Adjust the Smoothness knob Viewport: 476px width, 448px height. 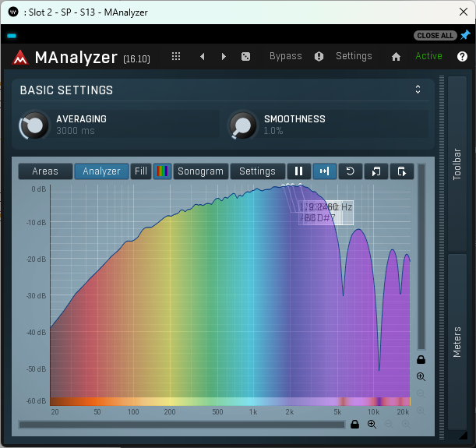pyautogui.click(x=242, y=125)
